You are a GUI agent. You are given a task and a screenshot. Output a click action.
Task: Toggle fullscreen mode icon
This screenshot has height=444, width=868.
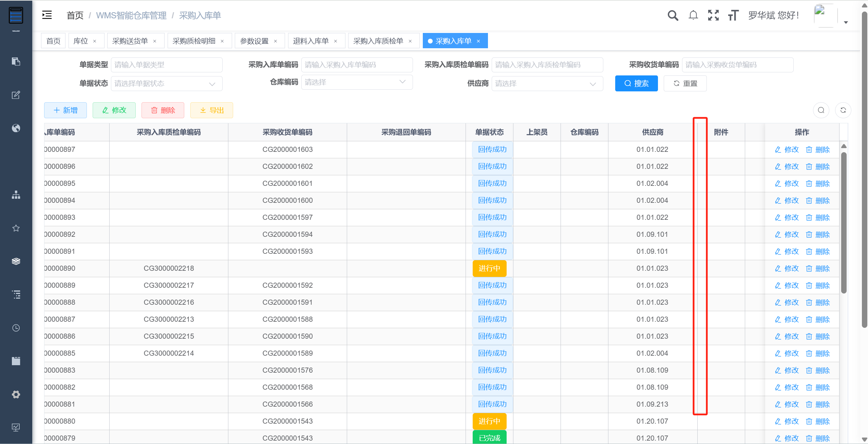point(713,15)
